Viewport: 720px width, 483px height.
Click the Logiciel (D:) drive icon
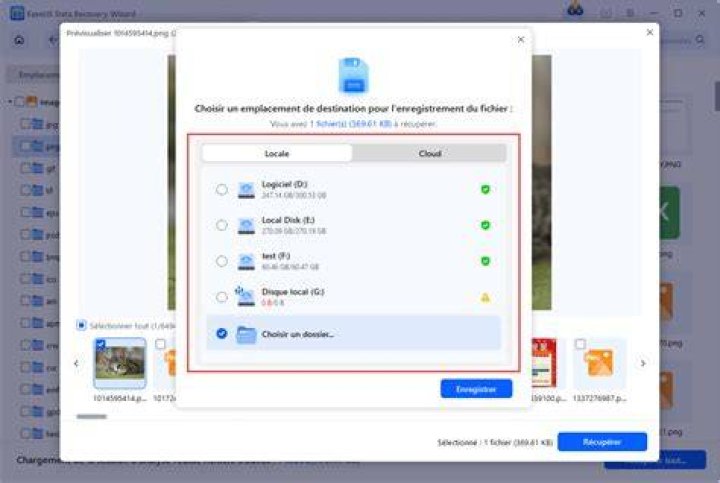click(246, 190)
